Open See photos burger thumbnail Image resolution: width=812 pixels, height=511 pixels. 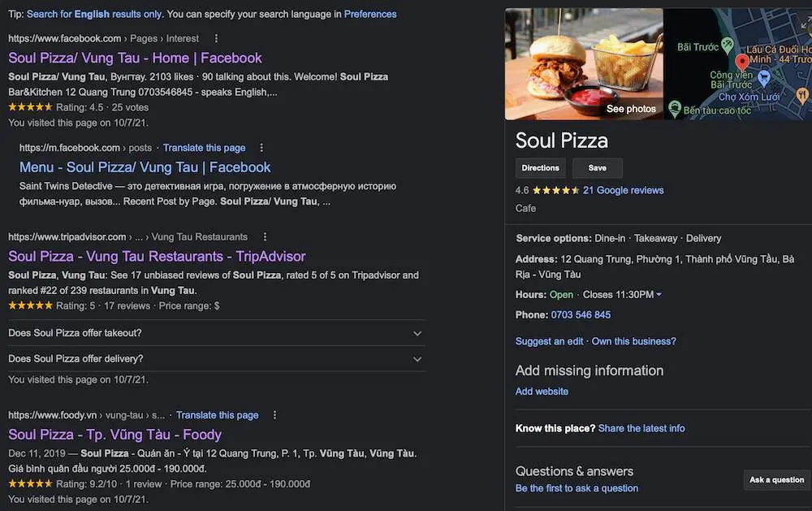click(584, 64)
